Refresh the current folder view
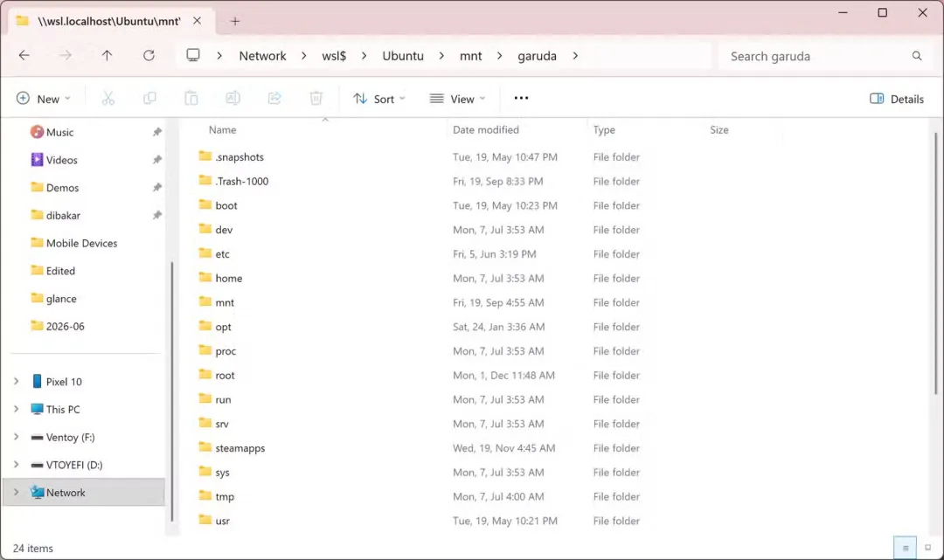 click(x=149, y=55)
